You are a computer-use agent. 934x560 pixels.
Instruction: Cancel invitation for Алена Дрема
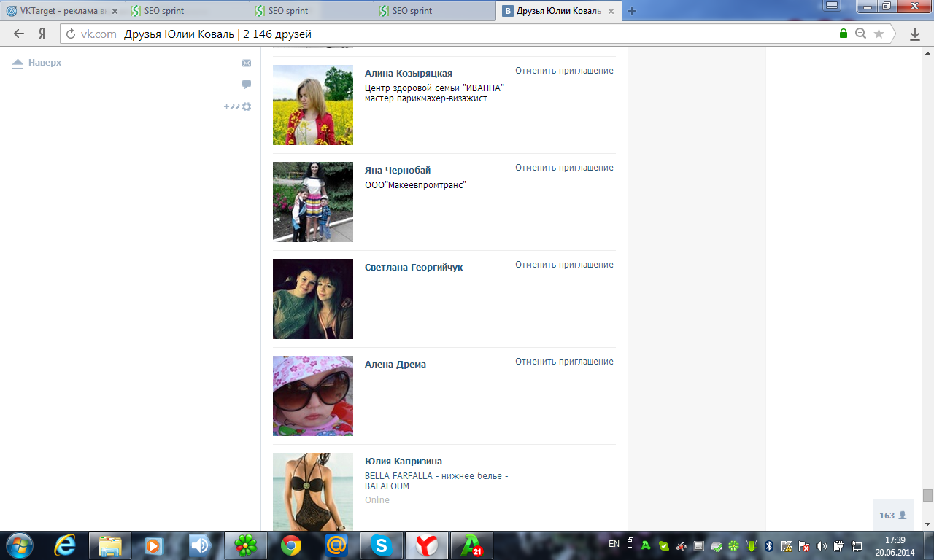564,362
